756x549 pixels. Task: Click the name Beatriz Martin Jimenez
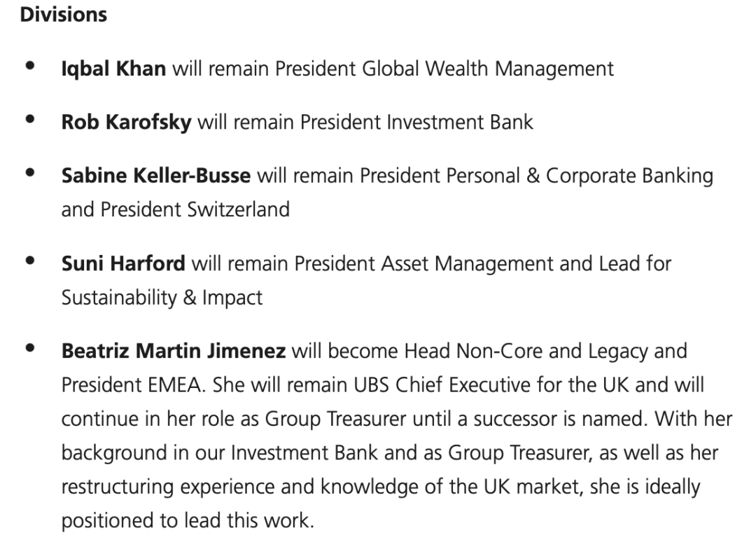pos(174,352)
